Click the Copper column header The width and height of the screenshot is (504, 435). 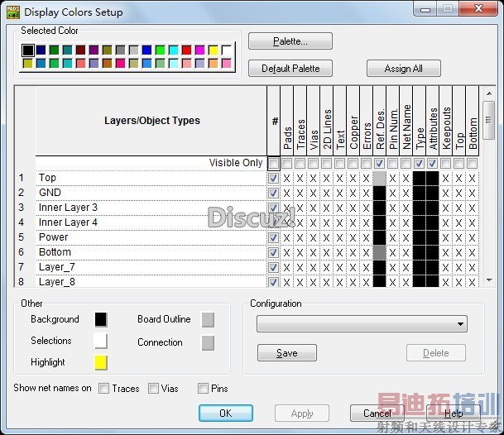pos(353,121)
